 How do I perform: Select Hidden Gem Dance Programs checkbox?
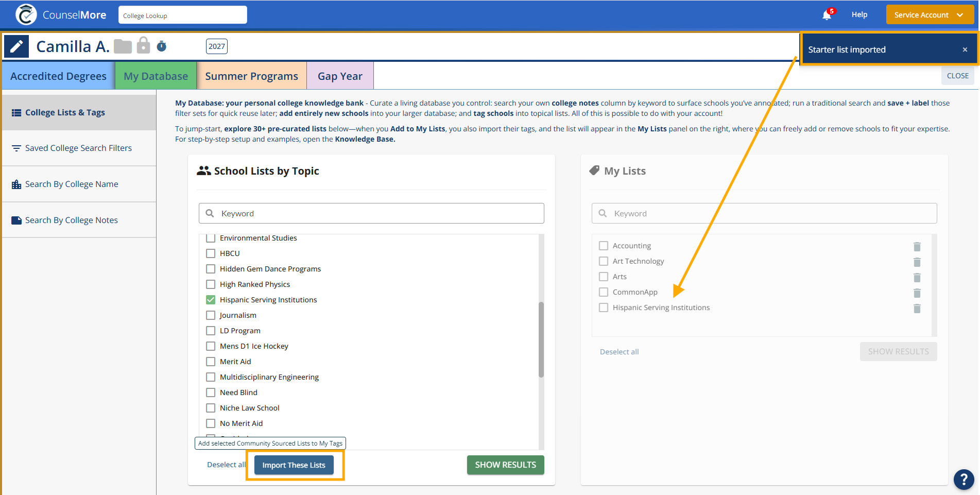(211, 269)
